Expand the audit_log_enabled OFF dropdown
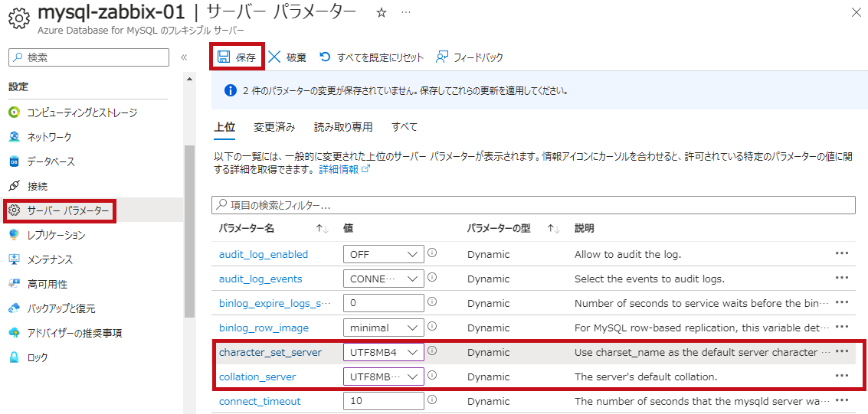The height and width of the screenshot is (414, 868). point(384,254)
